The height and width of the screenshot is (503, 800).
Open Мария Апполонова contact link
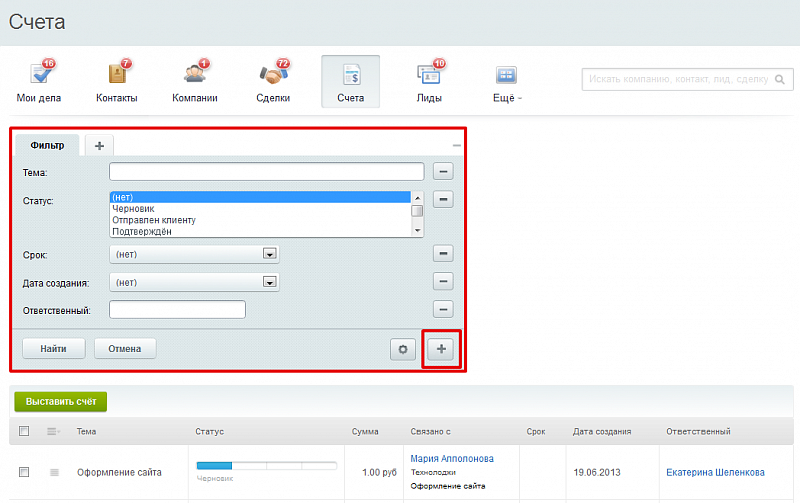(x=452, y=459)
